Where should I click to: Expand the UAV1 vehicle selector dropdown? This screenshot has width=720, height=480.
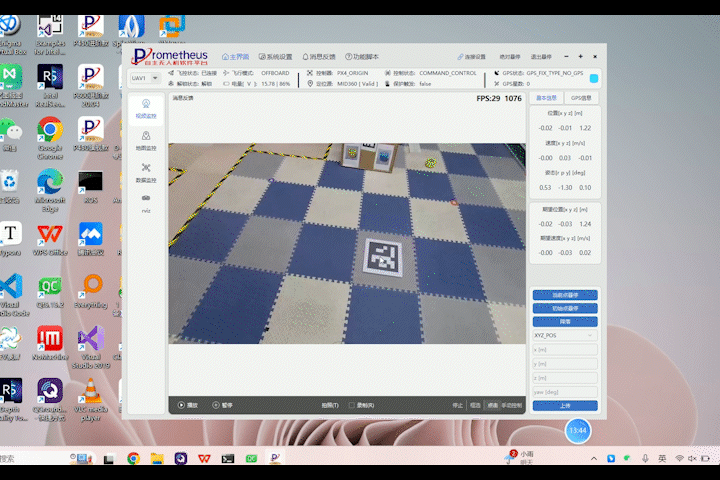(x=145, y=78)
